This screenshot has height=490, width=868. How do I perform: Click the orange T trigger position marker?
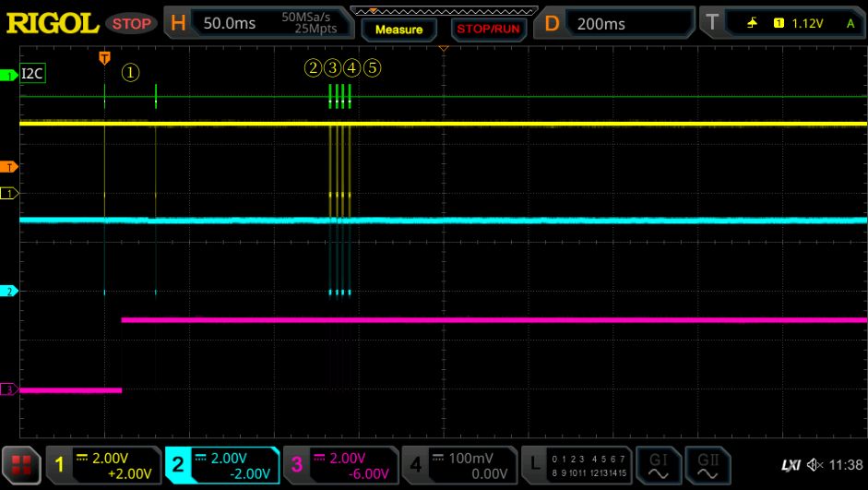pyautogui.click(x=104, y=57)
